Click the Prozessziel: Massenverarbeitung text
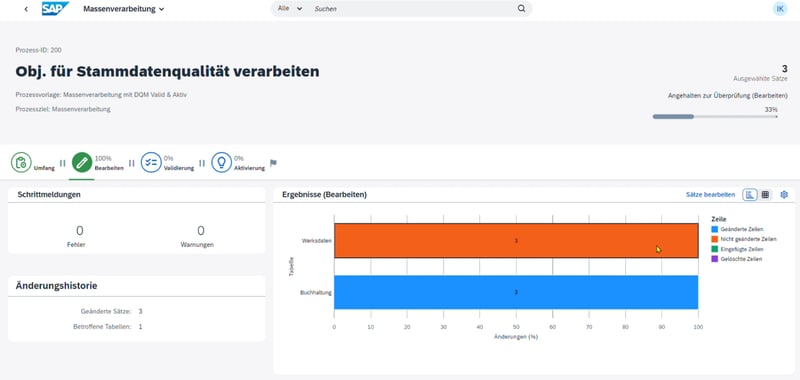 tap(63, 109)
